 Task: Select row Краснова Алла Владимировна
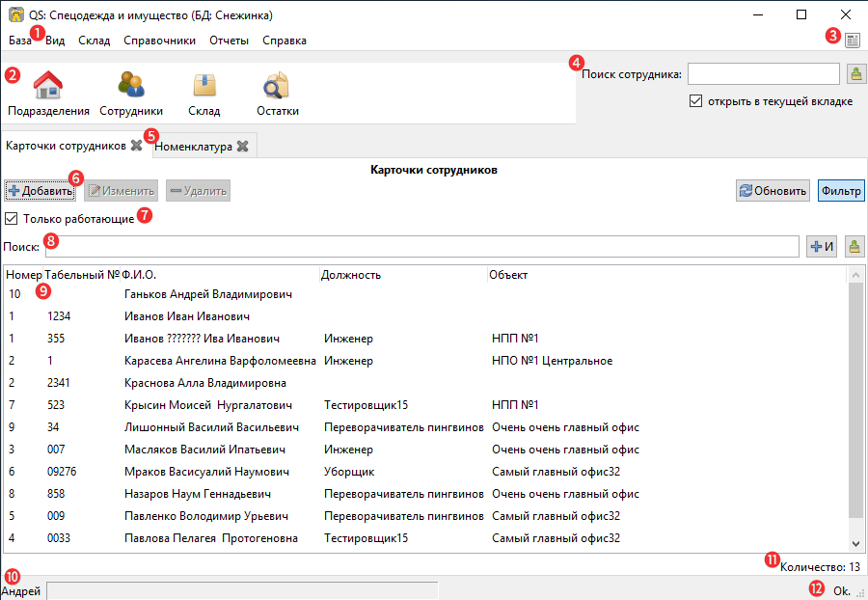pyautogui.click(x=425, y=382)
